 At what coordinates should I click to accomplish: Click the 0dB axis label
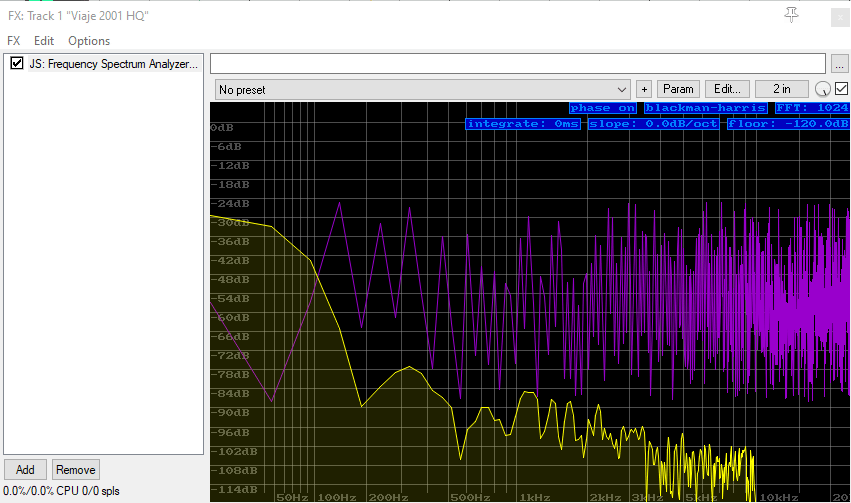pyautogui.click(x=222, y=128)
